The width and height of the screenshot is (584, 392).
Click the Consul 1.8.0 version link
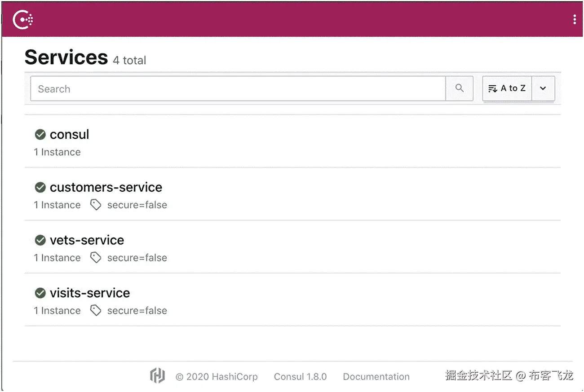[x=300, y=377]
